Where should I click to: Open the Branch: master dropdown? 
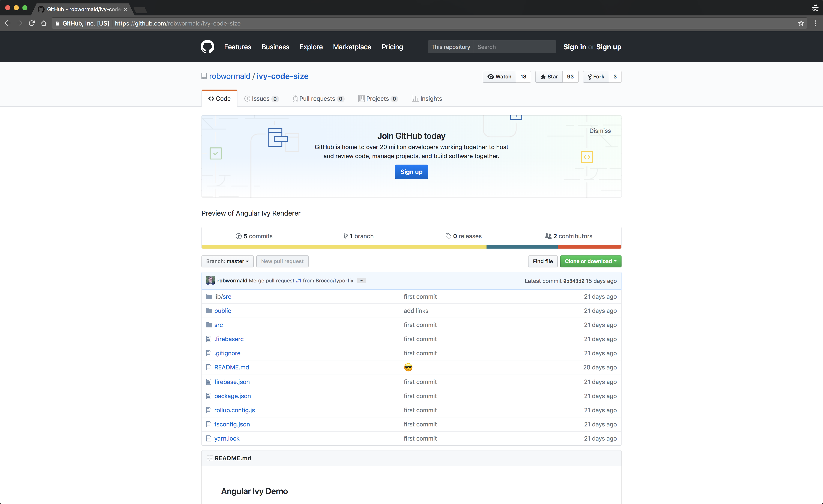[227, 261]
